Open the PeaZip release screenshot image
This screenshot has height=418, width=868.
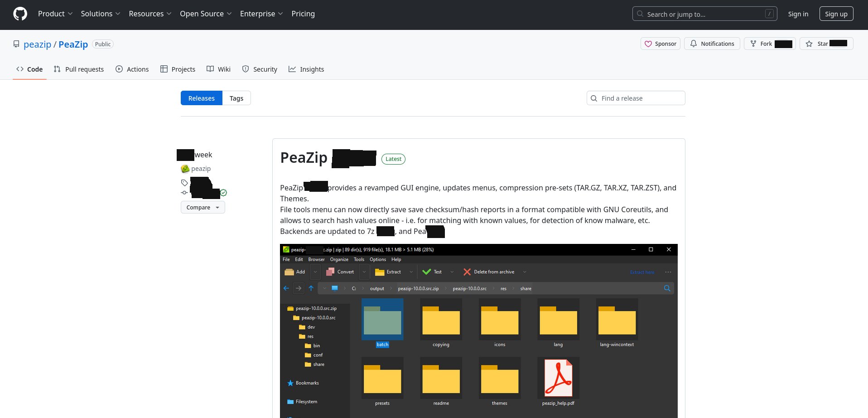tap(478, 331)
